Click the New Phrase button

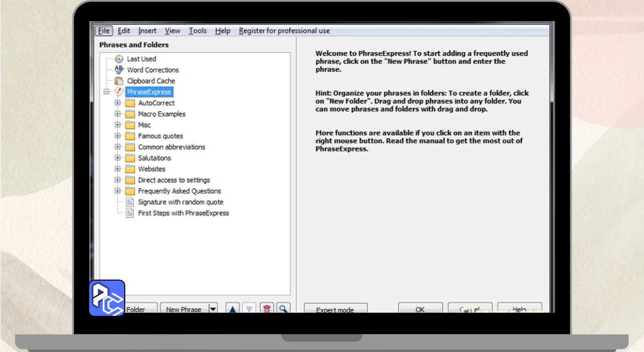click(184, 308)
